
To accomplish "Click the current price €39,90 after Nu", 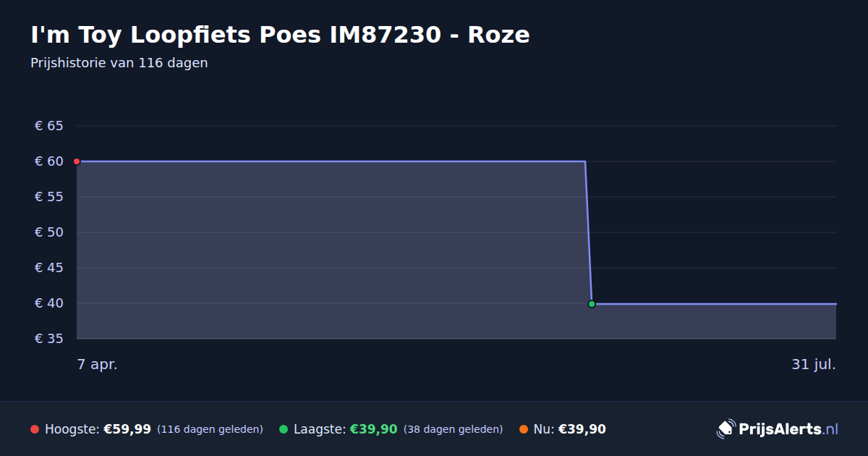I will (x=582, y=429).
